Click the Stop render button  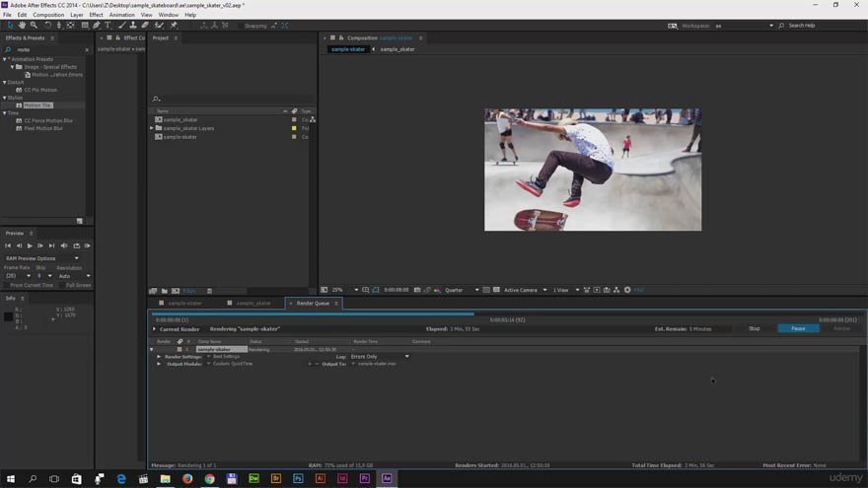754,328
